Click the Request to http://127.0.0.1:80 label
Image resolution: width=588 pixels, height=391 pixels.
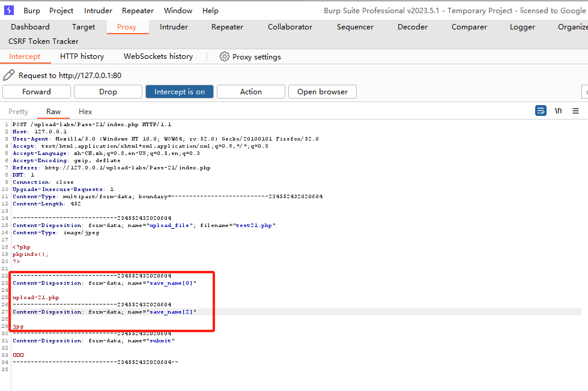coord(70,75)
